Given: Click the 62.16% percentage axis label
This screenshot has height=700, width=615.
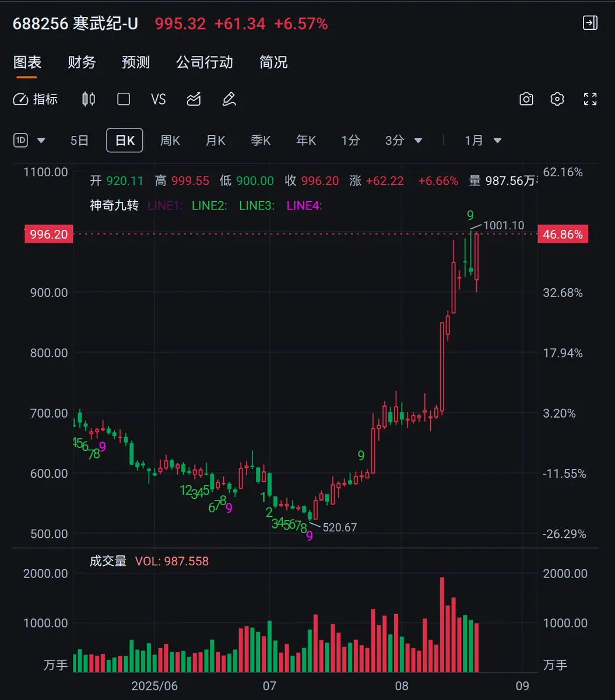Looking at the screenshot, I should [x=563, y=172].
